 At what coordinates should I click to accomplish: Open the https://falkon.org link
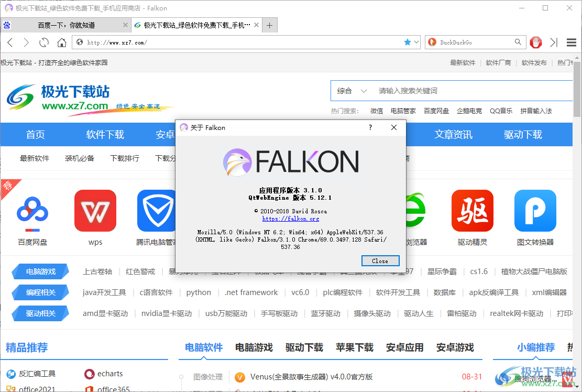[291, 219]
